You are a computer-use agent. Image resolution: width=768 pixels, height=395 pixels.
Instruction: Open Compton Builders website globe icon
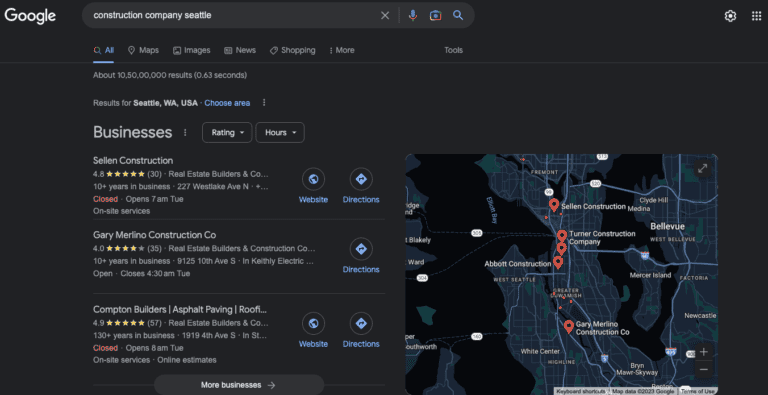(x=313, y=323)
